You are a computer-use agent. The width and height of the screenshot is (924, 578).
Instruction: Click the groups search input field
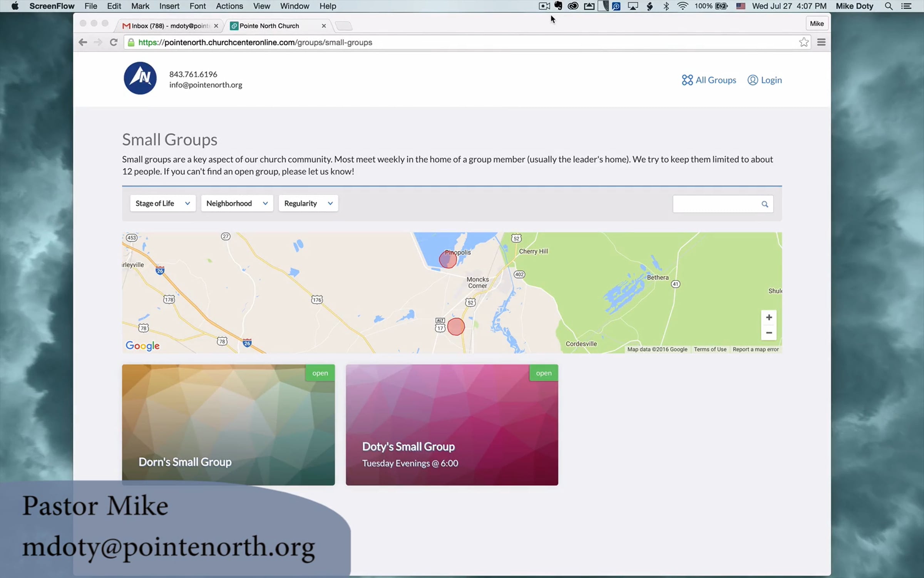point(716,204)
